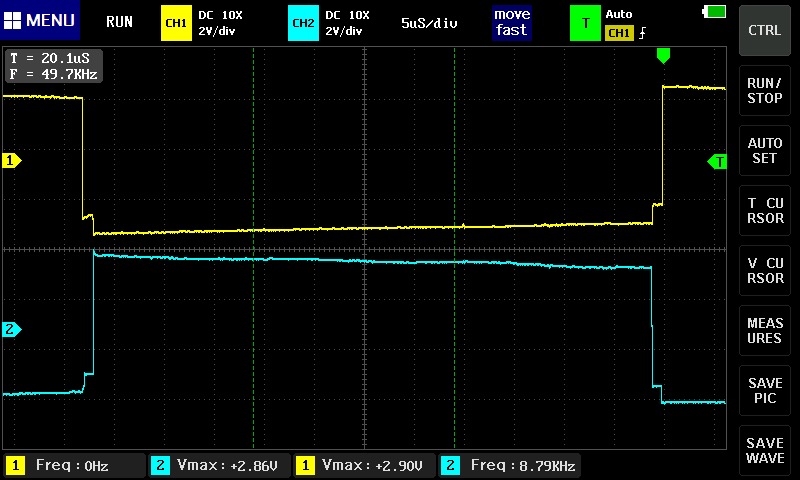The width and height of the screenshot is (800, 480).
Task: Select the cyan CH2 channel badge
Action: 303,23
